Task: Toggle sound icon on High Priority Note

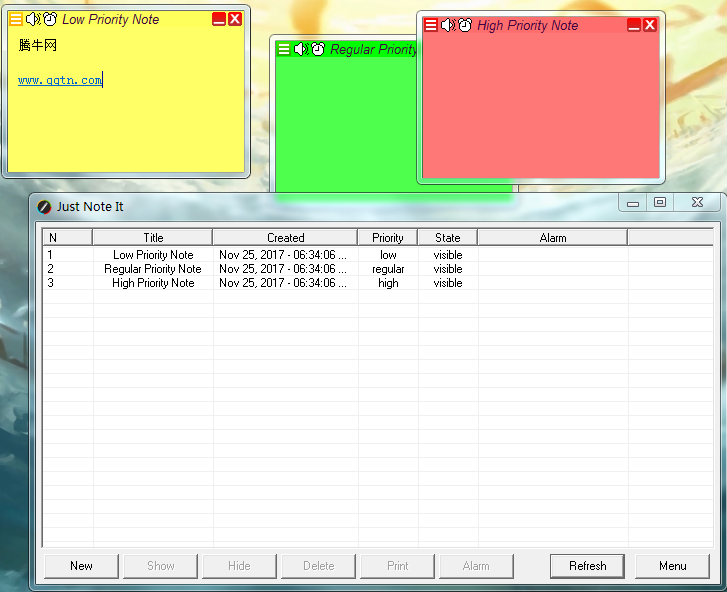Action: (448, 25)
